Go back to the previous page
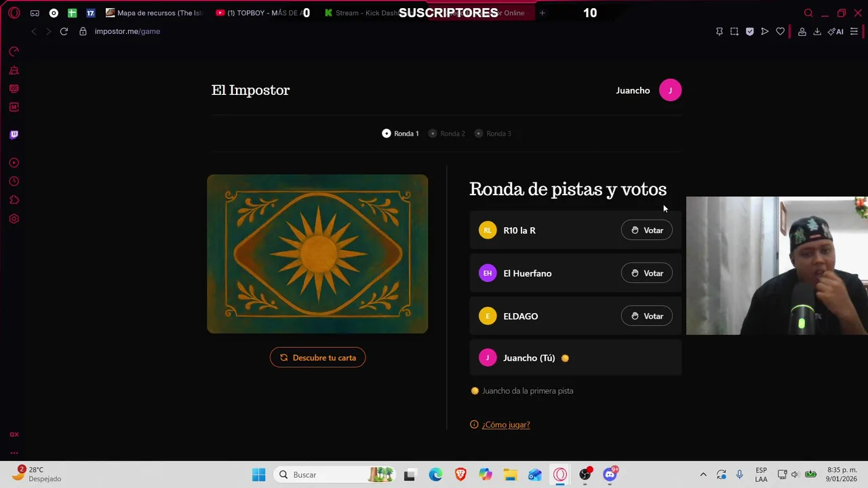 point(33,31)
